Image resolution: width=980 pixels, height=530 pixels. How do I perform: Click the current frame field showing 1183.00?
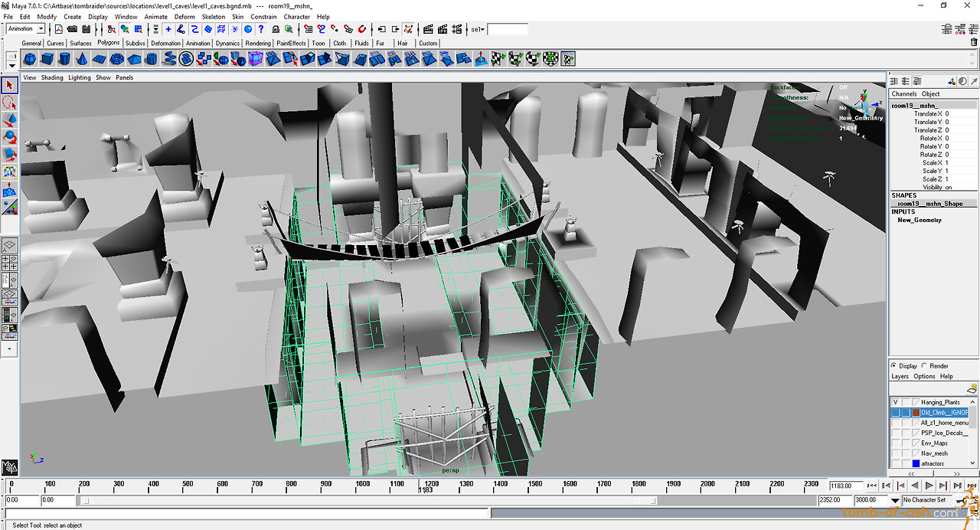(845, 486)
